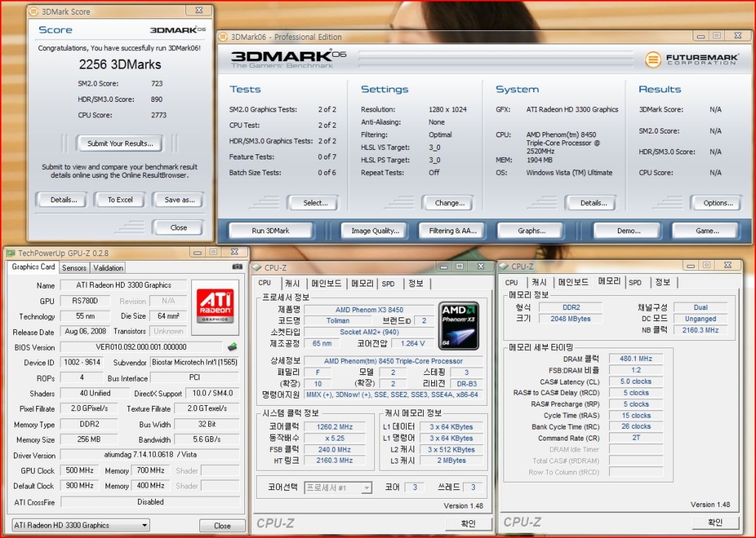Click the ATI CrossFire Disabled field

coord(150,502)
